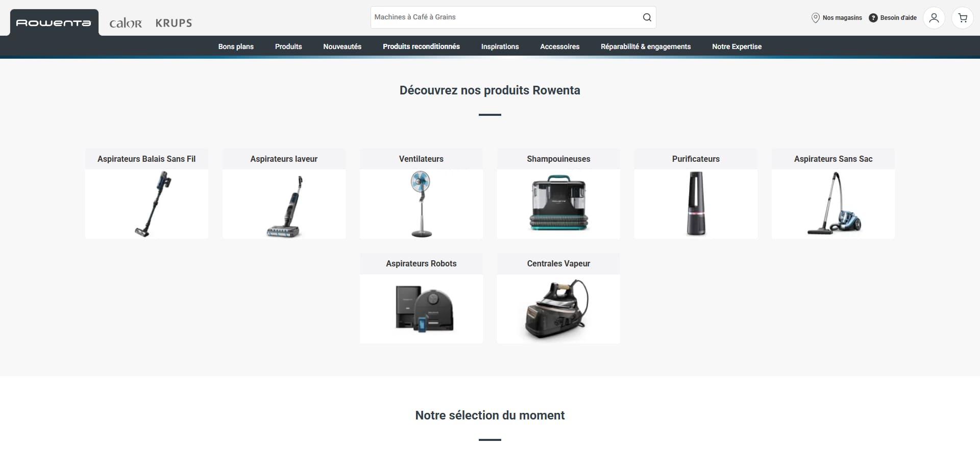Click the Notre sélection du moment heading
The image size is (980, 469).
[x=490, y=415]
